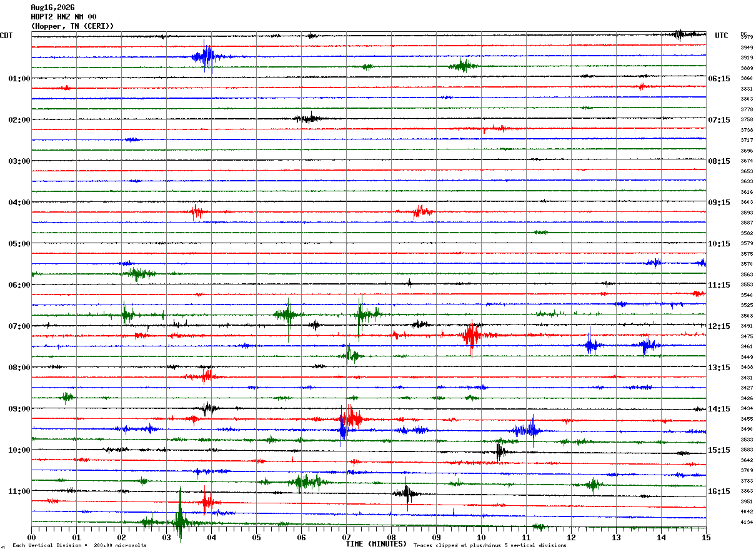Select the 03:00 CDT hour label
Screen dimensions: 756x554
coord(19,161)
